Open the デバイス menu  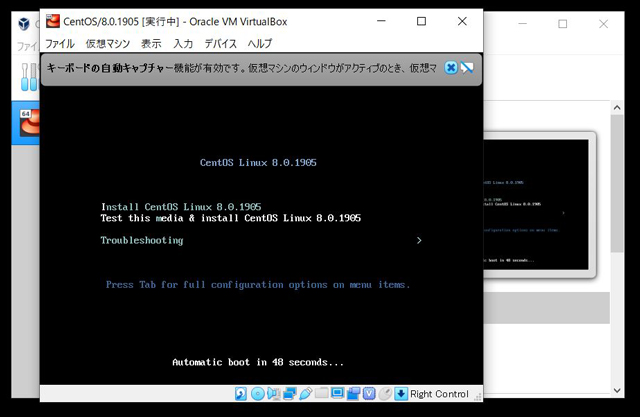click(220, 43)
